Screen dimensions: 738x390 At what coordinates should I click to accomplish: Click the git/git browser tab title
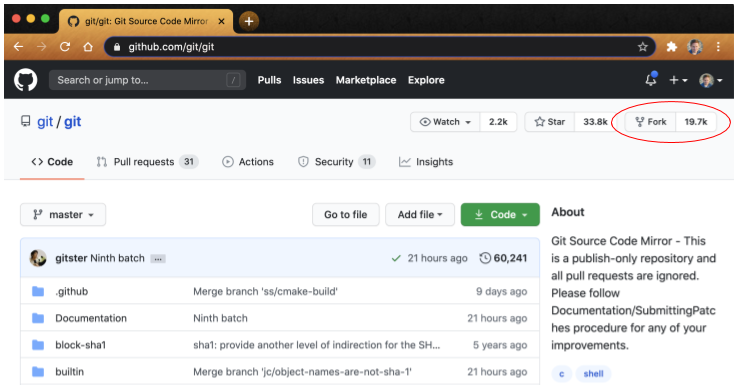146,21
